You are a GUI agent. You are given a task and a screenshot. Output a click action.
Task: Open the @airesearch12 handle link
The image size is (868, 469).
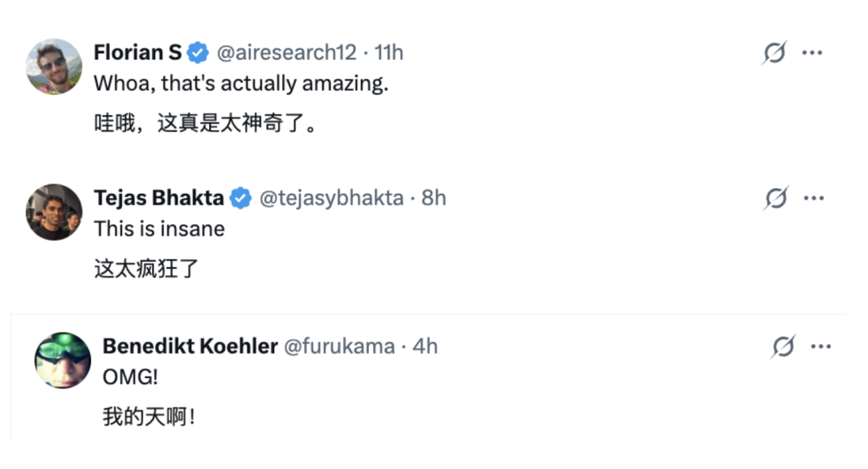[x=286, y=53]
